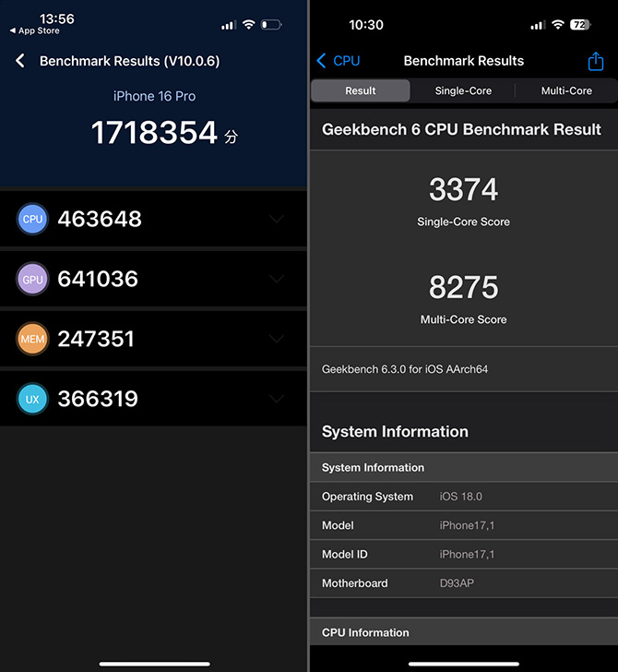Expand the CPU 463648 score row

277,219
